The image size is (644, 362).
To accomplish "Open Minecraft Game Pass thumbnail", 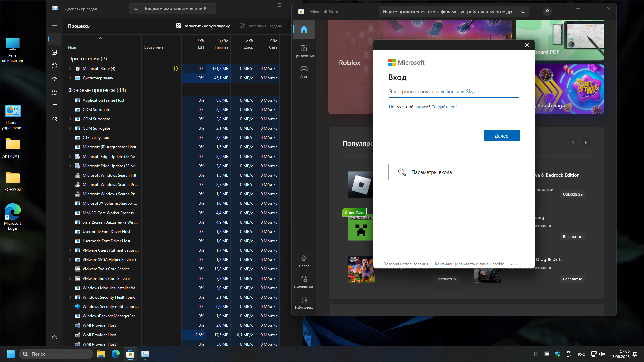I will (x=361, y=227).
